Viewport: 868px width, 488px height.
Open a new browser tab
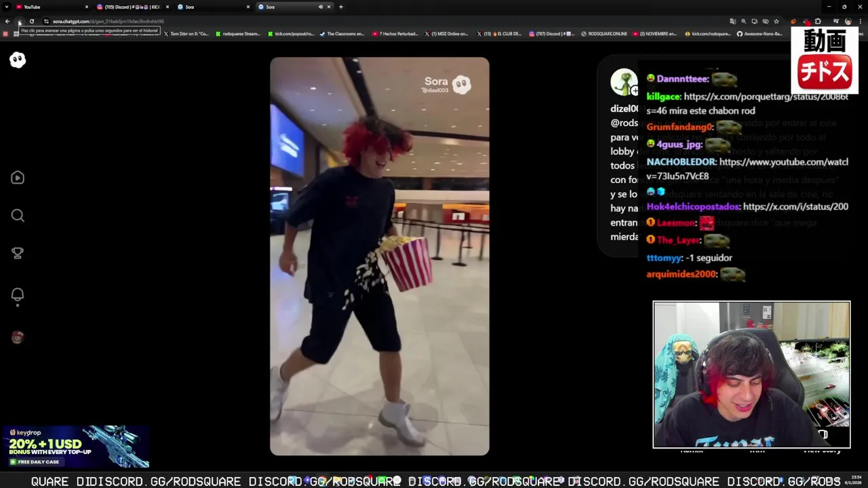[340, 7]
